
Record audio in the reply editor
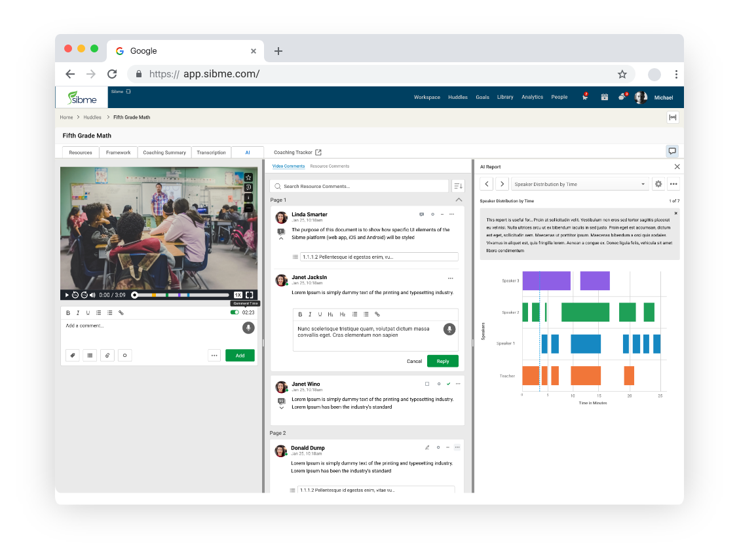(x=449, y=329)
